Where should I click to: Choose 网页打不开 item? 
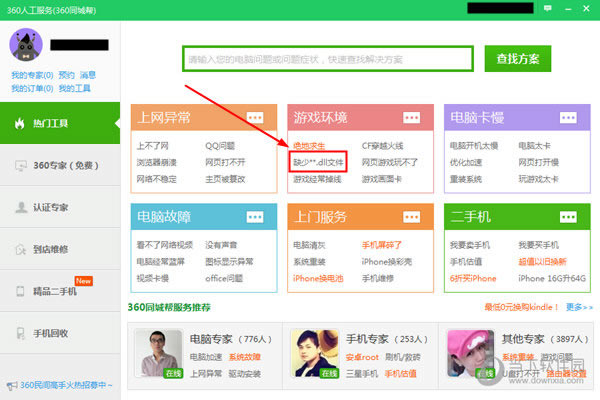click(x=225, y=162)
